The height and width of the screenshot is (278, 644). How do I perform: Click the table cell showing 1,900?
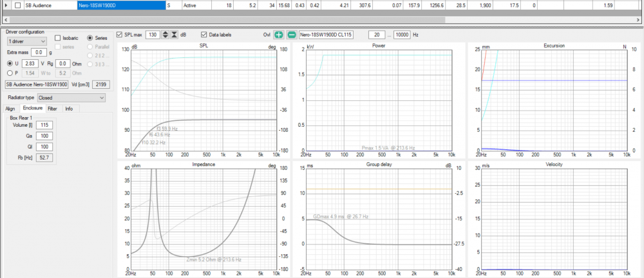480,5
